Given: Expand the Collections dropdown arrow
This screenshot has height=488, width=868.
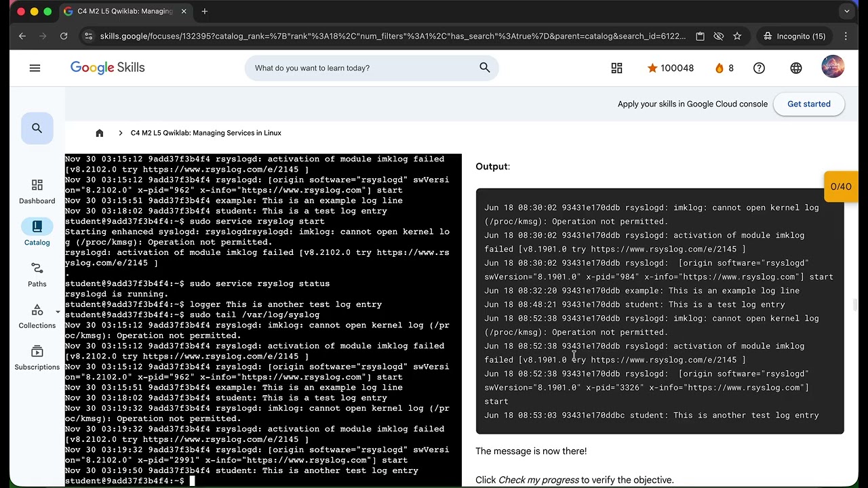Looking at the screenshot, I should click(x=58, y=312).
